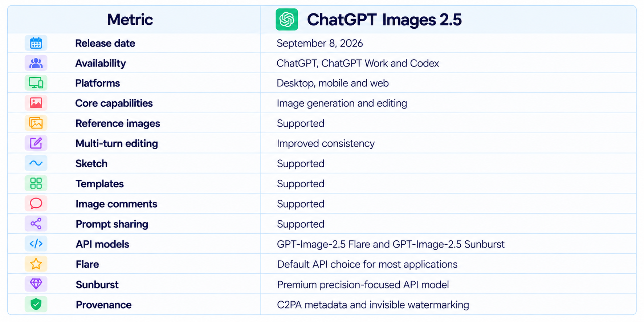Click the ChatGPT Images 2.5 header title
This screenshot has width=644, height=322.
[x=384, y=20]
